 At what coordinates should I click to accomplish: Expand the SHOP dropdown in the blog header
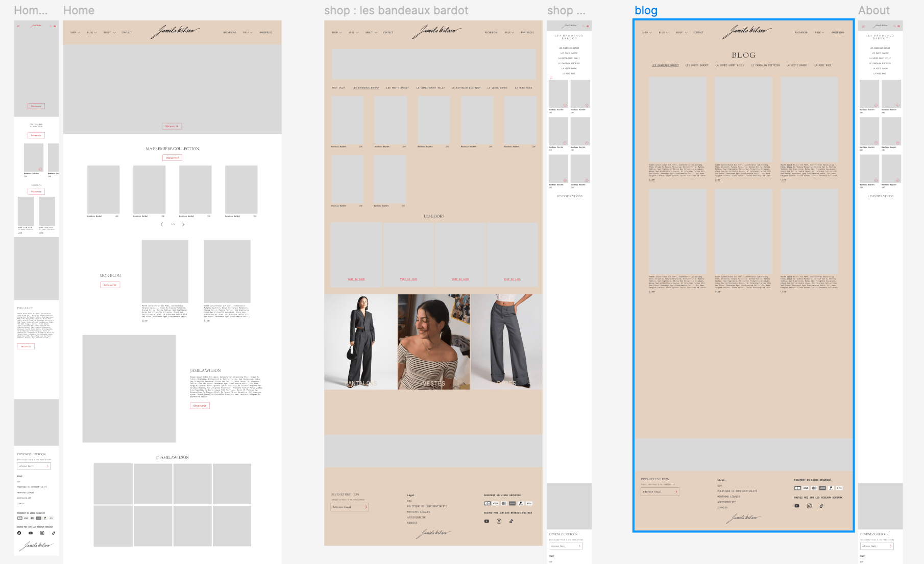coord(647,33)
